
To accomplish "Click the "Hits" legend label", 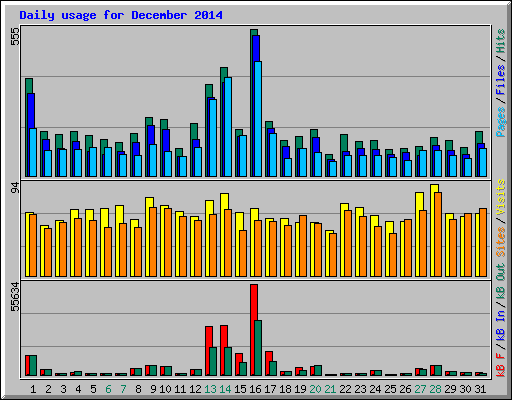I will coord(501,41).
